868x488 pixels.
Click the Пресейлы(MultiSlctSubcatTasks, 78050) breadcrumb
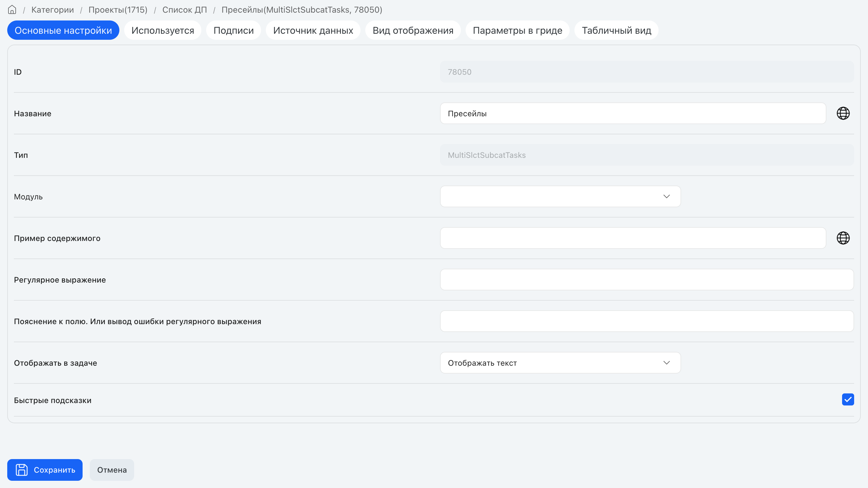pos(302,10)
